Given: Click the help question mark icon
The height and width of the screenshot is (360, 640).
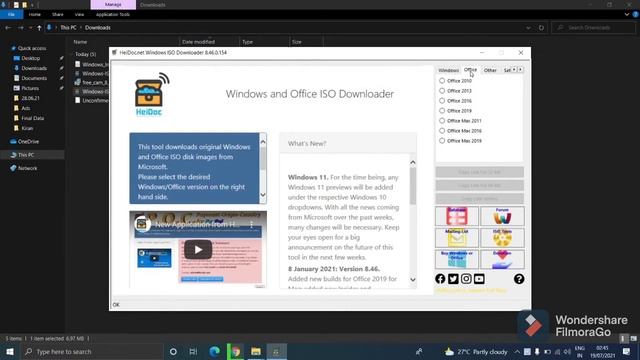Looking at the screenshot, I should pyautogui.click(x=519, y=279).
